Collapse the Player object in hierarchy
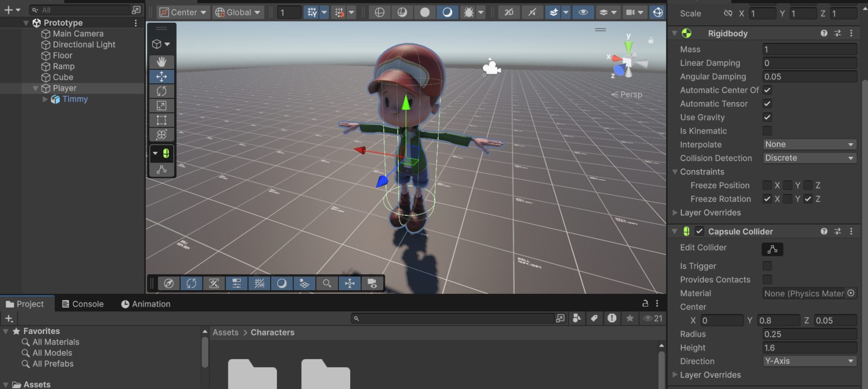The image size is (868, 389). [36, 88]
